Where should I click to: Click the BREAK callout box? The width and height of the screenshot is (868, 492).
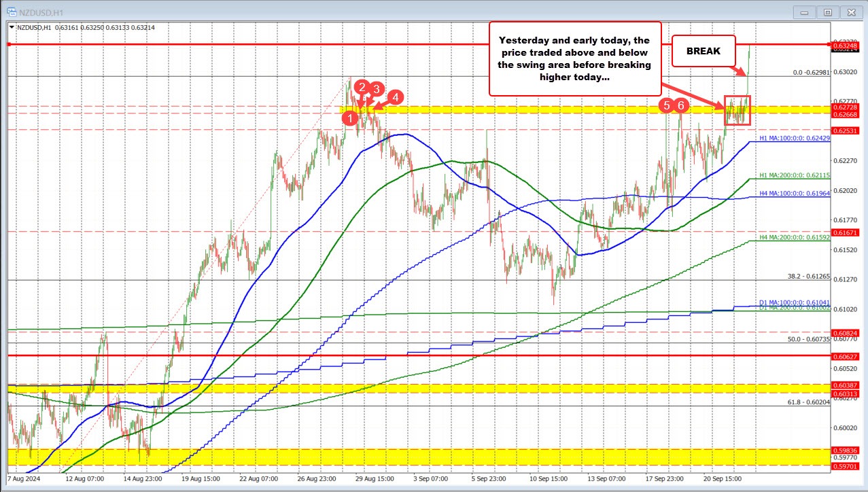pos(704,51)
